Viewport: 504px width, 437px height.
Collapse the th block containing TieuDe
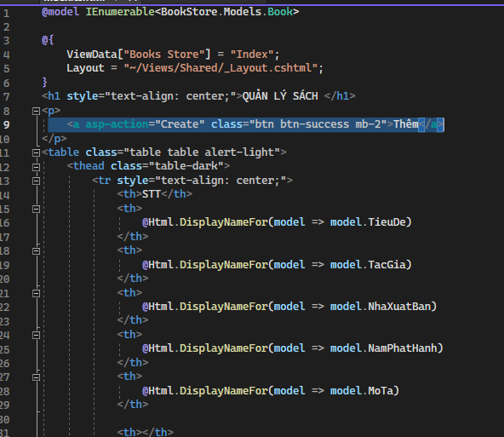point(36,209)
